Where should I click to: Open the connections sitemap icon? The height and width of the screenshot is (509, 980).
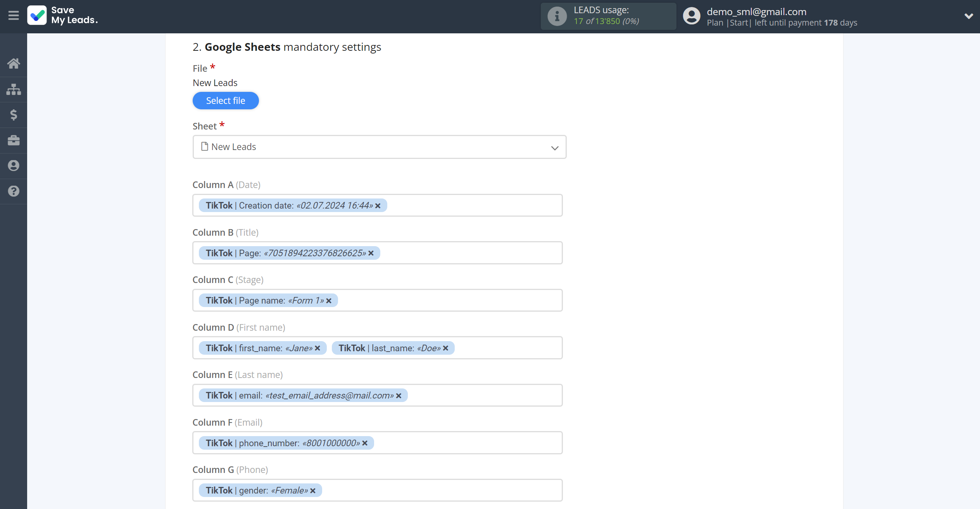(14, 89)
